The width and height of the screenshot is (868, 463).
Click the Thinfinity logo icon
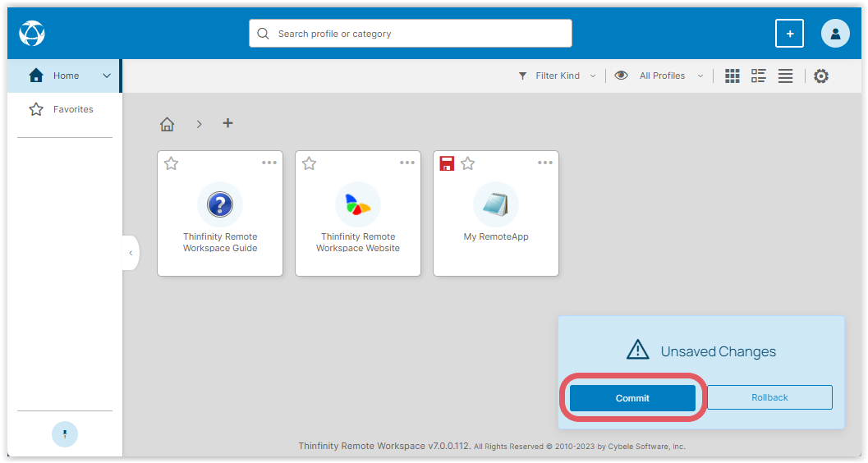(31, 33)
